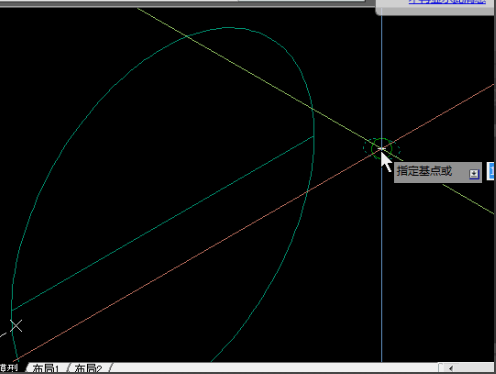Pick where the brown line crosses the arc
Screen dimensions: 496x374
coord(307,192)
